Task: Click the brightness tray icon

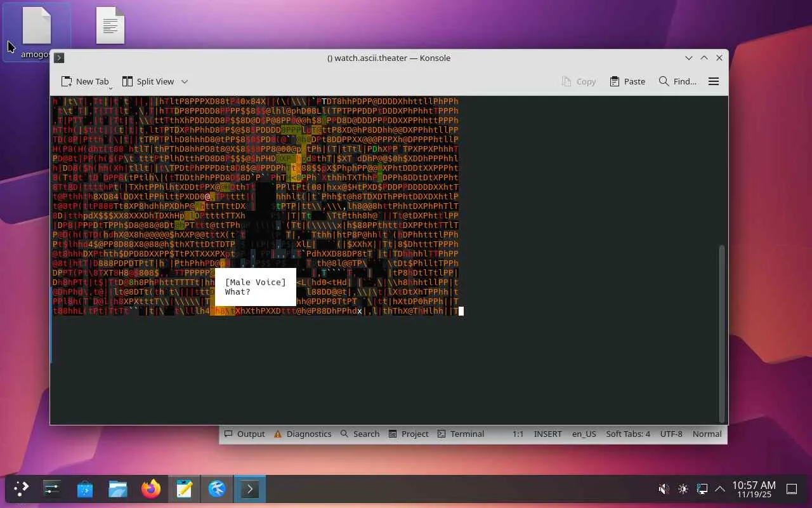Action: point(683,489)
